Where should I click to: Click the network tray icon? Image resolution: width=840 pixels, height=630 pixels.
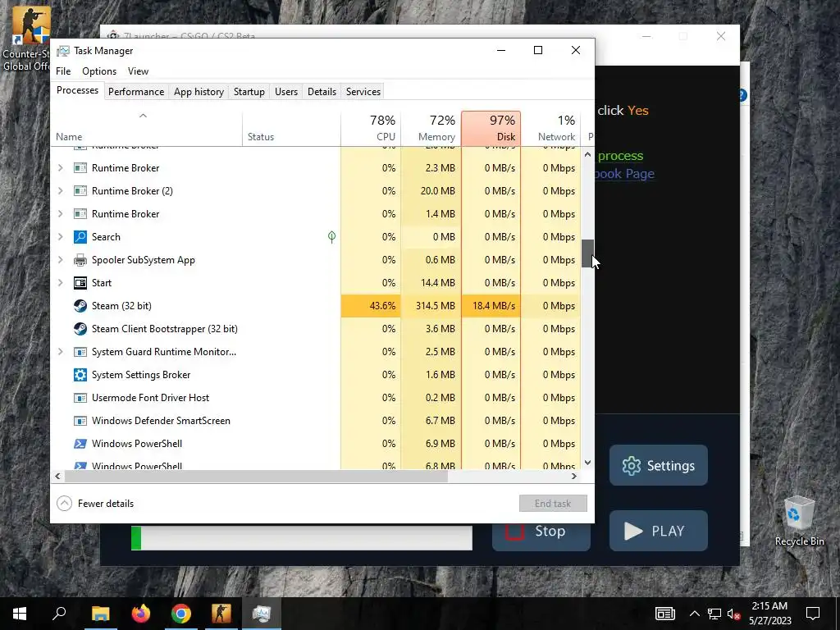pos(714,614)
